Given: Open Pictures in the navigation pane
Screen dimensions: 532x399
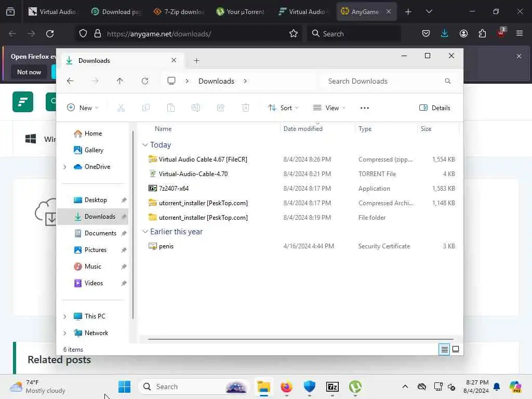Looking at the screenshot, I should (x=95, y=250).
